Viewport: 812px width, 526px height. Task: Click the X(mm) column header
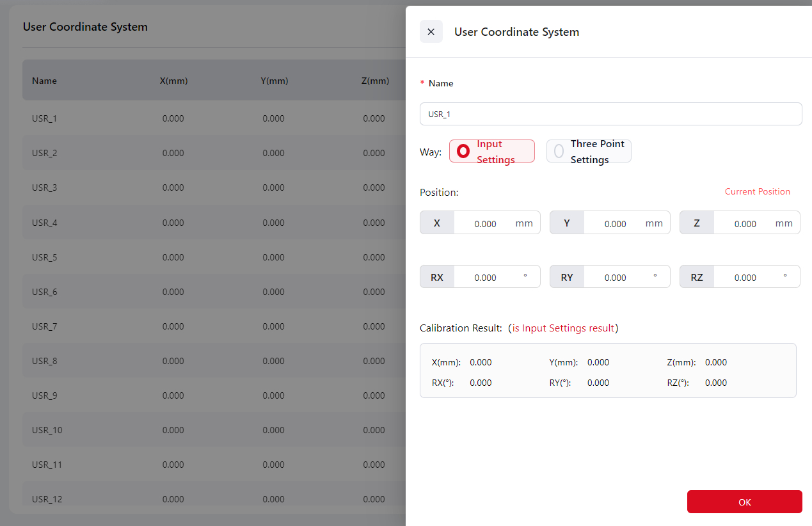173,81
